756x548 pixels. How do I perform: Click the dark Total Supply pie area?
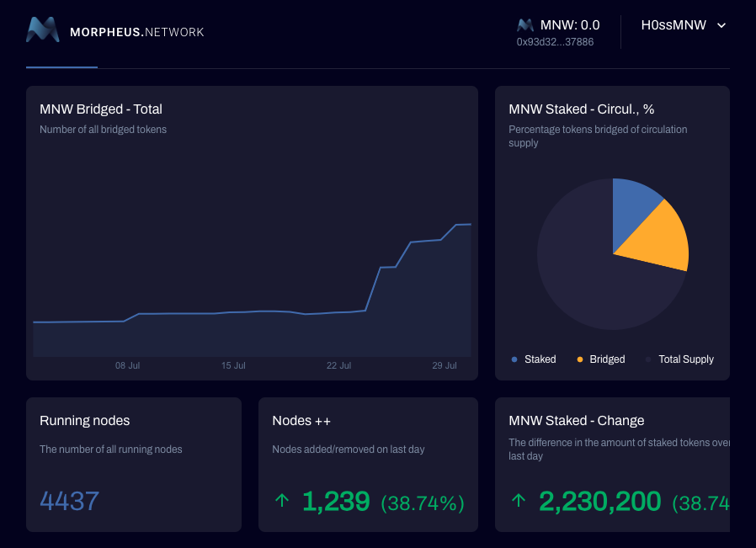578,270
